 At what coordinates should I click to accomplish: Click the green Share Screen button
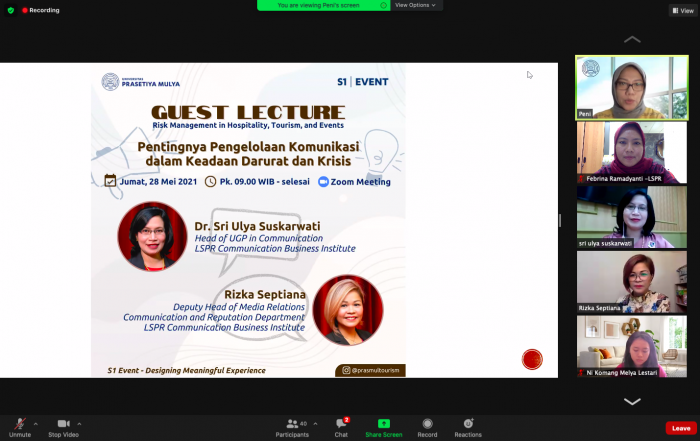[383, 428]
